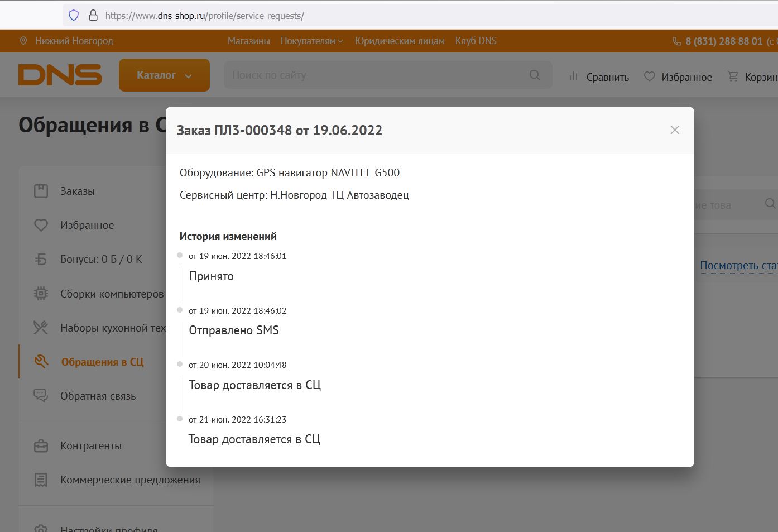
Task: Click the address bar URL
Action: pyautogui.click(x=204, y=16)
